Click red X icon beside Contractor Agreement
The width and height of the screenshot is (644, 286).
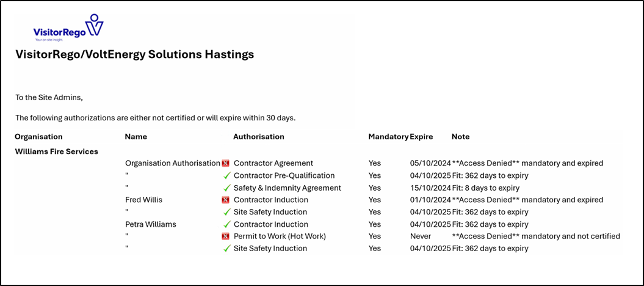pos(225,164)
